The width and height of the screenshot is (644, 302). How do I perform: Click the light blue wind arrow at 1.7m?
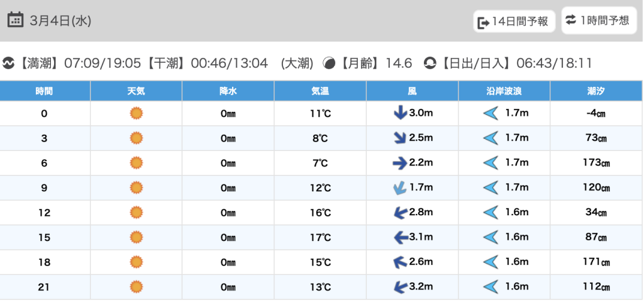(x=399, y=187)
